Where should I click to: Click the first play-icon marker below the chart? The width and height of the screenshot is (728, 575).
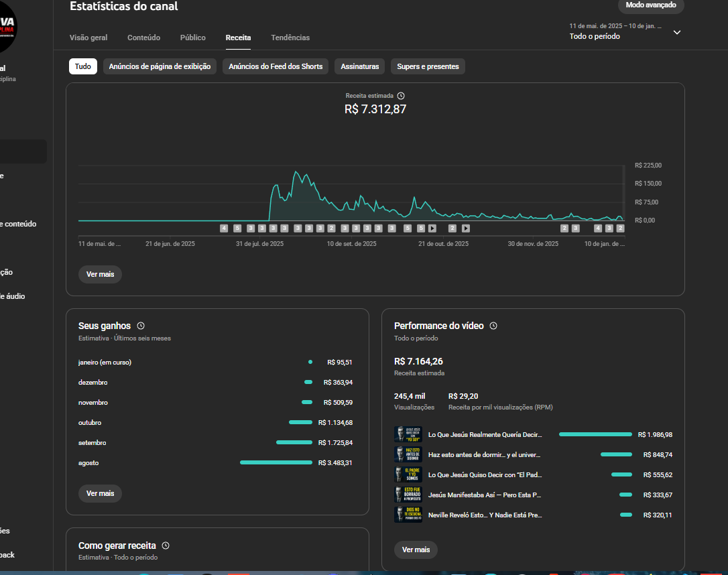(432, 229)
